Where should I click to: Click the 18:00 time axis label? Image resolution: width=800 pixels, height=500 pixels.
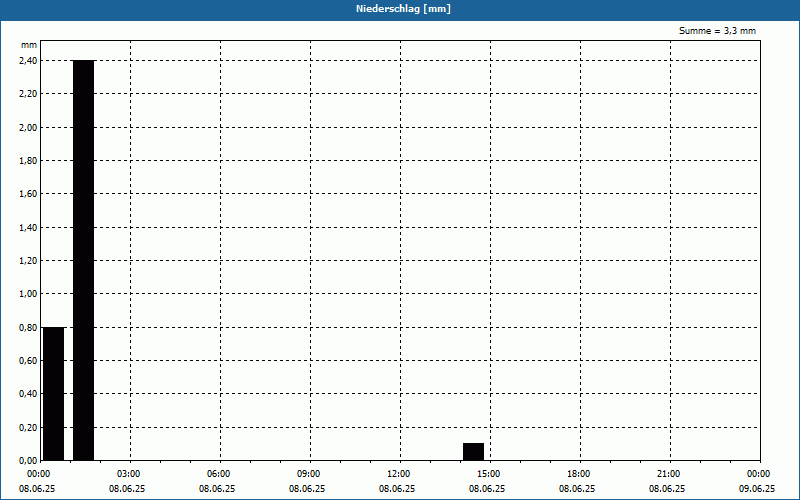579,474
